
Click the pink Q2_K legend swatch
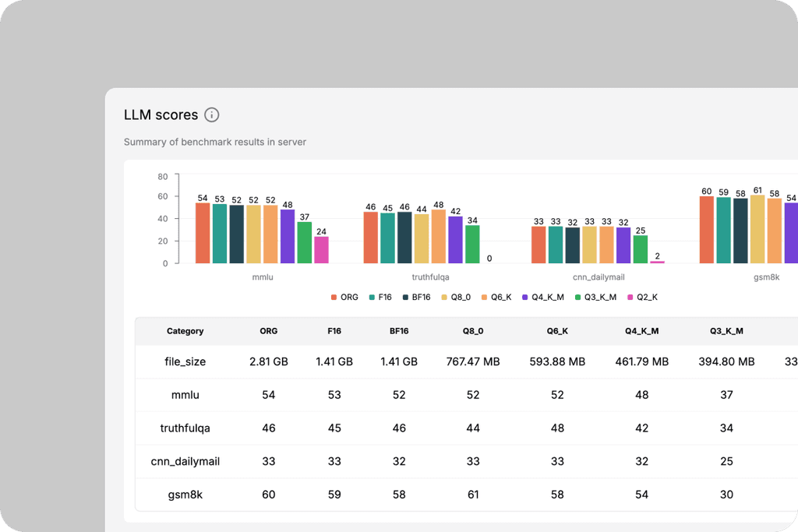(630, 297)
